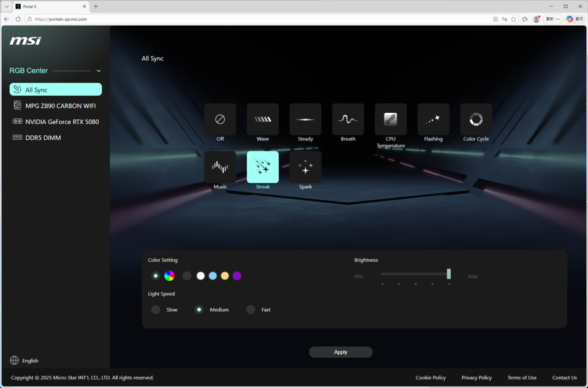Open the English language selector

point(24,360)
